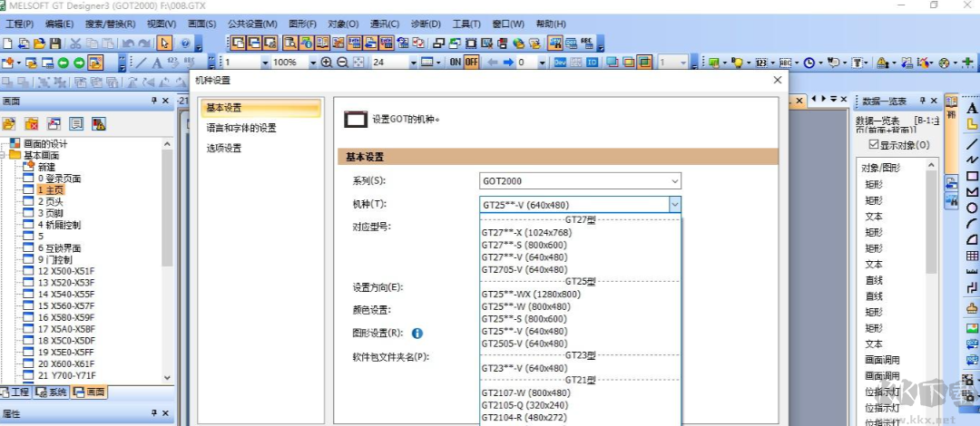Screen dimensions: 980x426
Task: Close the 机种设置 dialog
Action: pyautogui.click(x=778, y=80)
